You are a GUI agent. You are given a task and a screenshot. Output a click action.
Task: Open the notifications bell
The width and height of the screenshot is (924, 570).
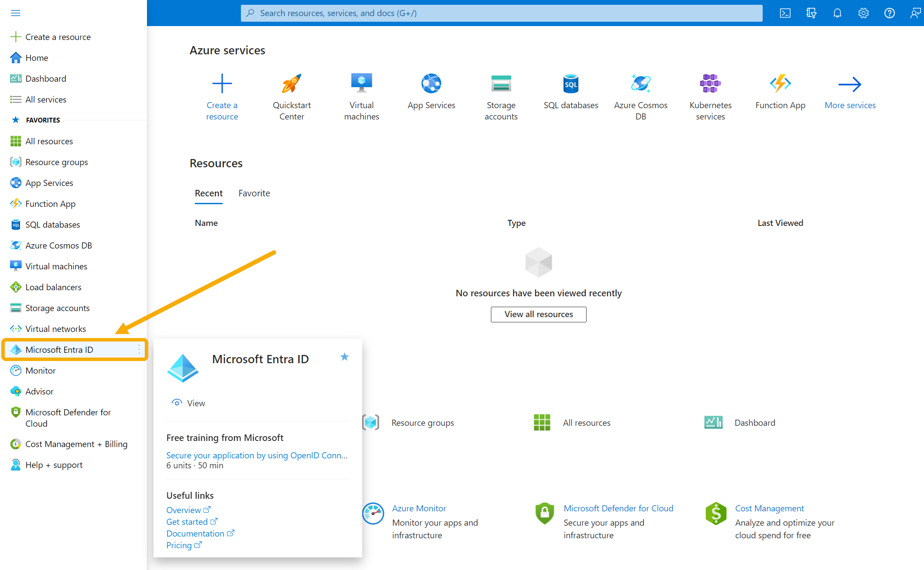pos(837,13)
